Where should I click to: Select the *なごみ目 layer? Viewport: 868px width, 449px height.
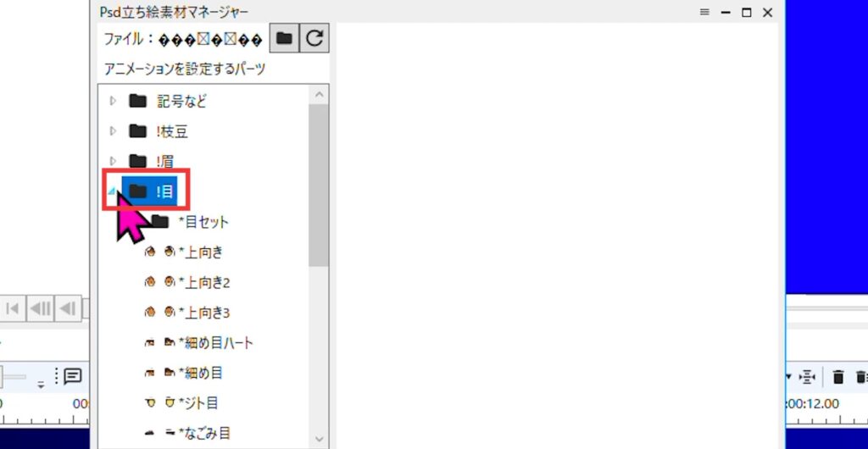coord(204,433)
